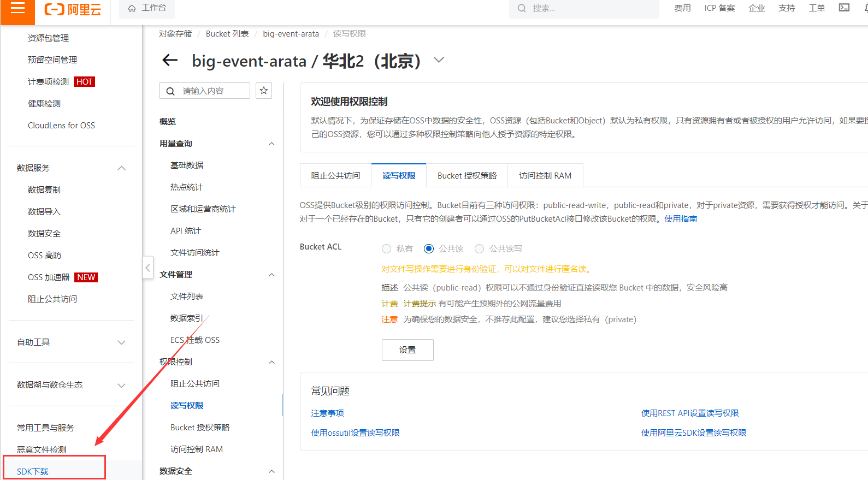Open CloudLens for OSS menu item
The height and width of the screenshot is (480, 868).
click(x=61, y=126)
